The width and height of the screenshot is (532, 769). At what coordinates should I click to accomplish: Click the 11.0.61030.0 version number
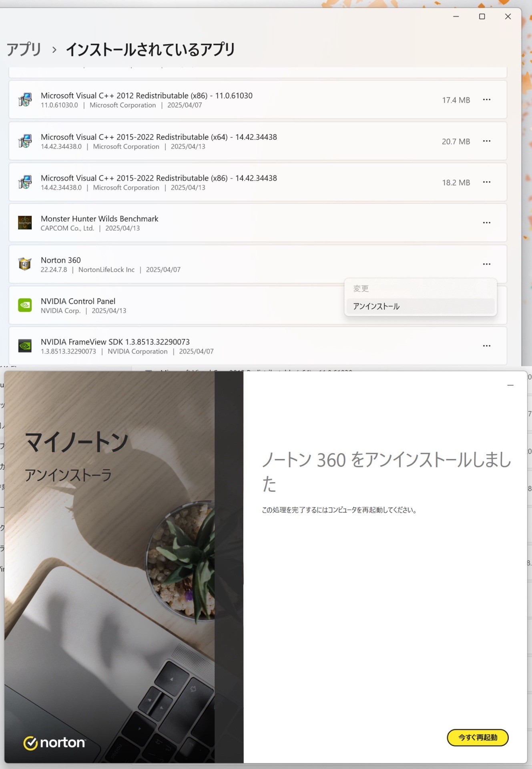59,105
